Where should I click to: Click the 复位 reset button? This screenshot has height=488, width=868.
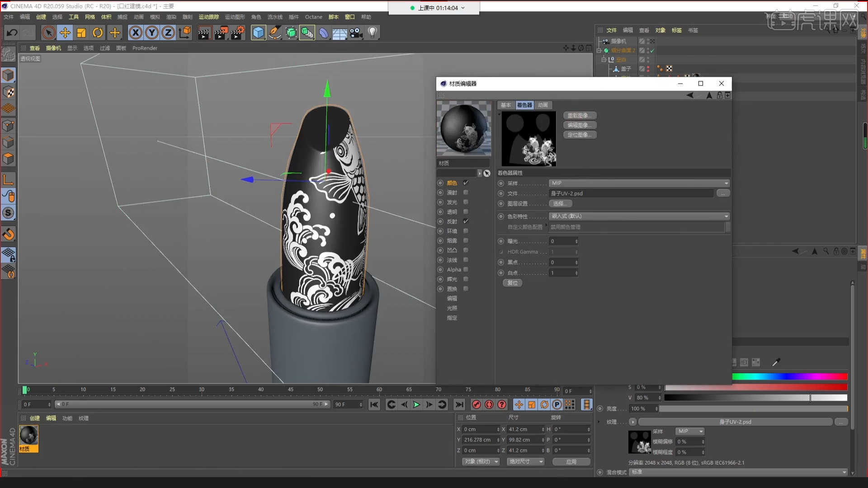[x=513, y=283]
